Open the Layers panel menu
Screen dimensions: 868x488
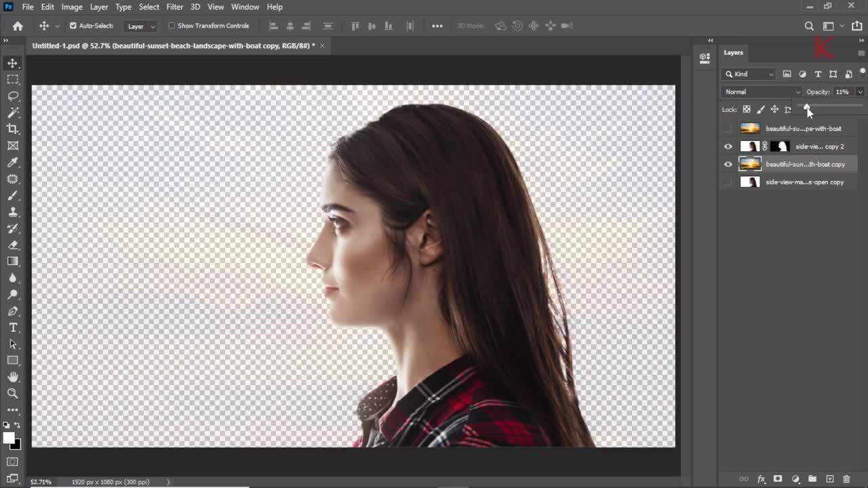862,52
